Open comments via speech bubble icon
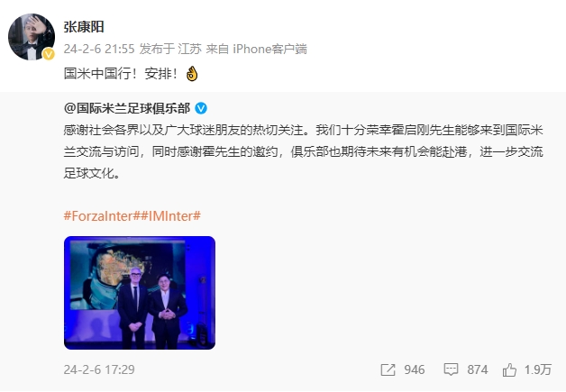Image resolution: width=566 pixels, height=392 pixels. [x=451, y=369]
